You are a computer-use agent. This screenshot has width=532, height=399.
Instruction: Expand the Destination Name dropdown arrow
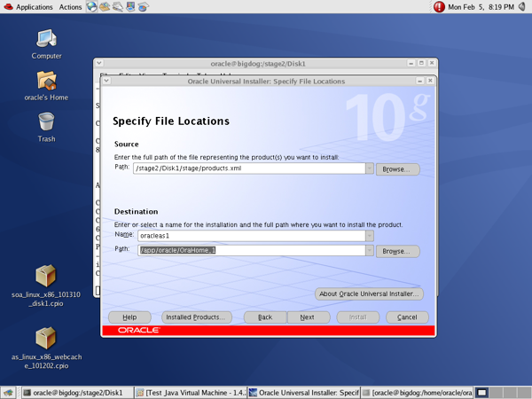pos(370,236)
